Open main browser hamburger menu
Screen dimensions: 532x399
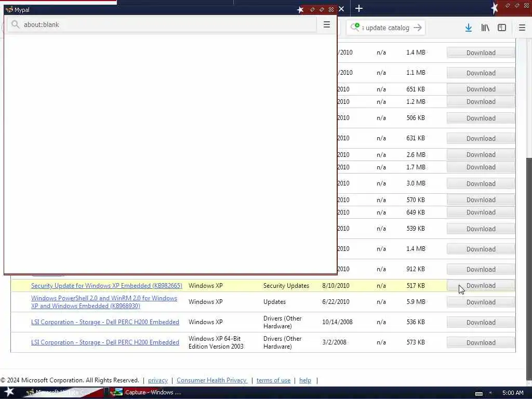(x=522, y=28)
